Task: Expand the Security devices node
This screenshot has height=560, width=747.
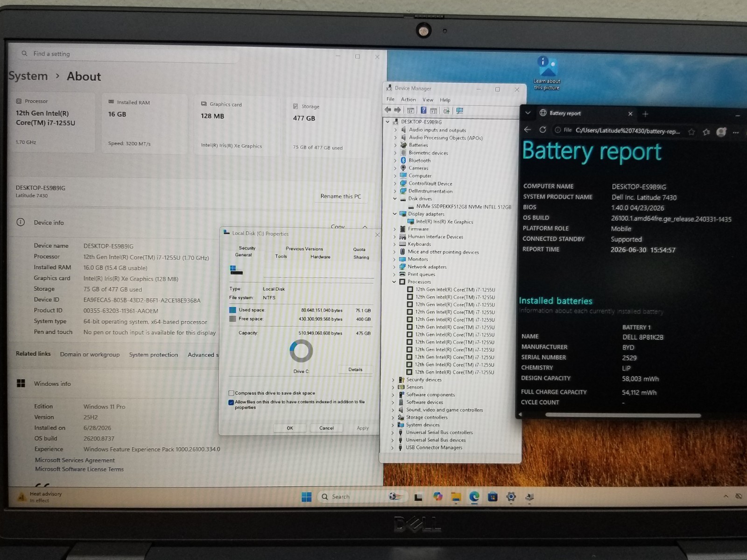Action: pos(393,380)
